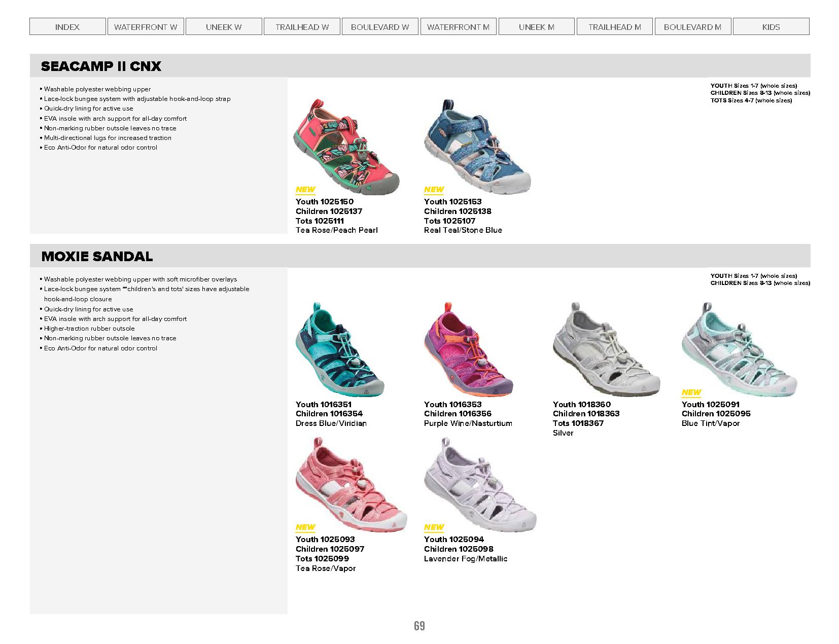Choose the Purple Wine/Nasturtium sandal image
This screenshot has width=839, height=644.
tap(468, 349)
